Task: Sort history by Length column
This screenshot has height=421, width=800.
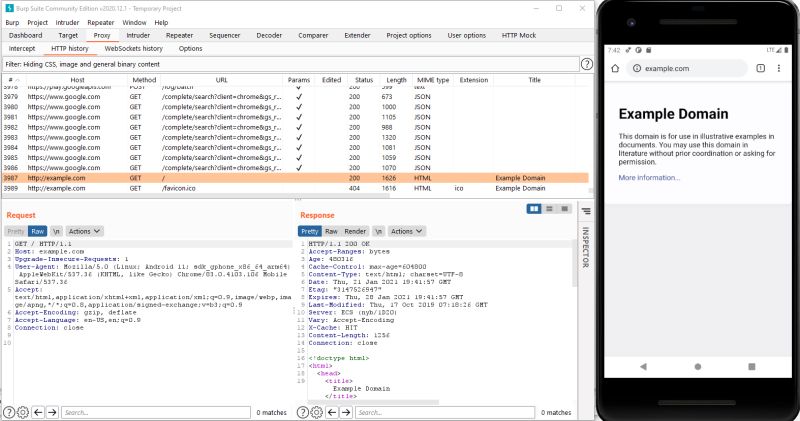Action: pos(396,80)
